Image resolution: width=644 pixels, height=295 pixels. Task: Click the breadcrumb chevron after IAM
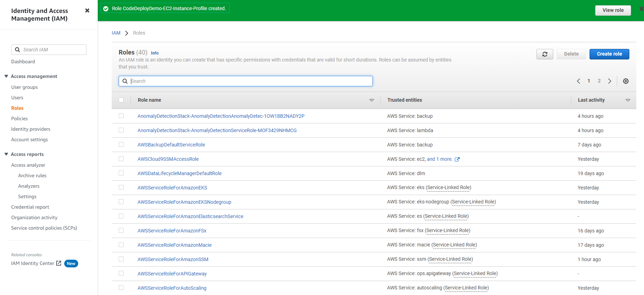(x=127, y=33)
